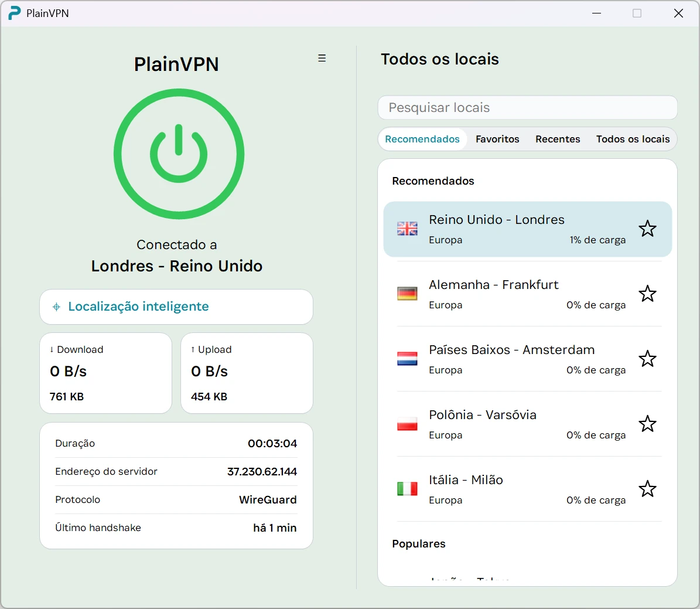
Task: Select Polônia - Varsóvia location
Action: pos(528,424)
